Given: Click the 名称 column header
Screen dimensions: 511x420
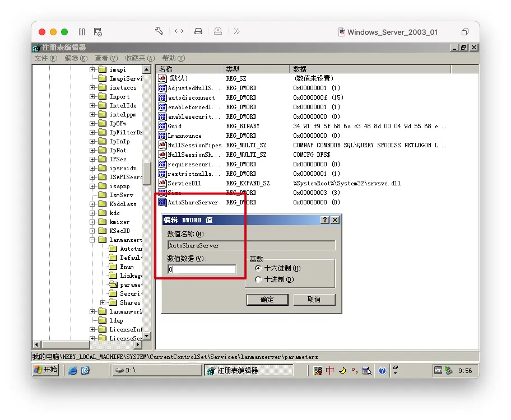Looking at the screenshot, I should [189, 69].
